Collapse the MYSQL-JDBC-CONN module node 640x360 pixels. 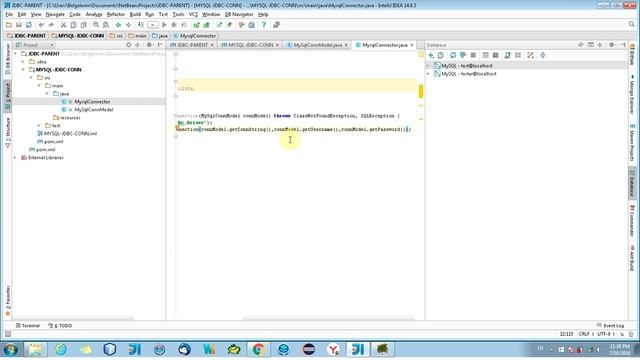point(23,70)
